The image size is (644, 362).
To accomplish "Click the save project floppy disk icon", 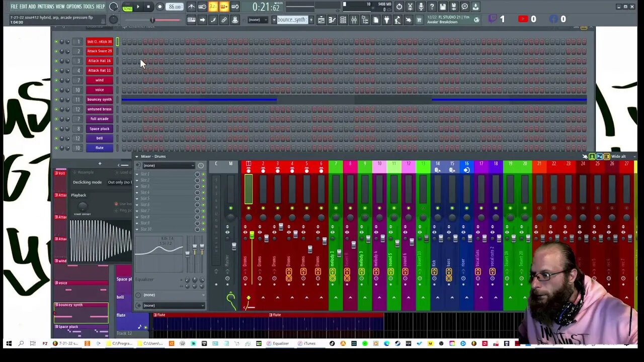I will point(443,7).
